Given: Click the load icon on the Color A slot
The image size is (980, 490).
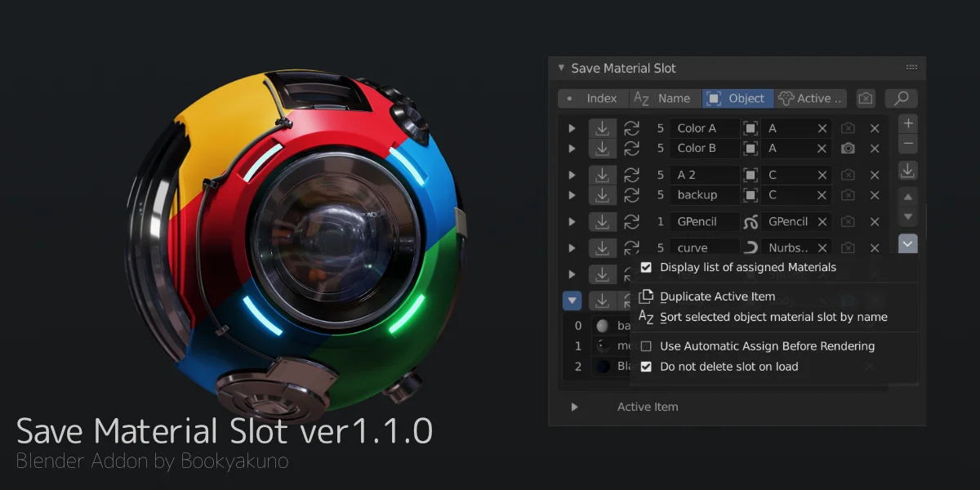Looking at the screenshot, I should (603, 127).
